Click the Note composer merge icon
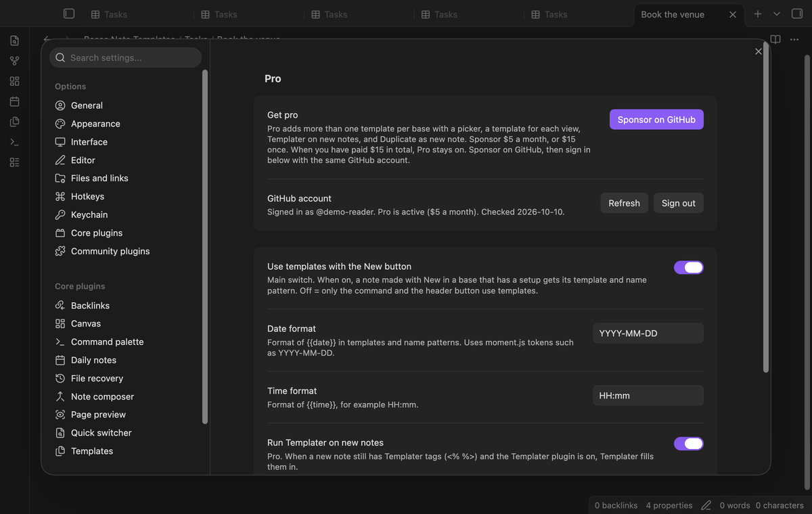 click(60, 396)
